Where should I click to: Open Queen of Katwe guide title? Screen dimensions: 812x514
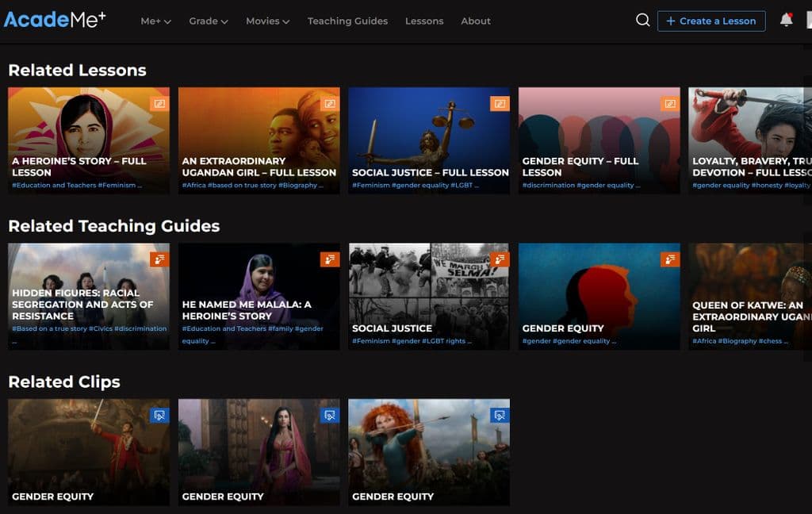coord(752,316)
